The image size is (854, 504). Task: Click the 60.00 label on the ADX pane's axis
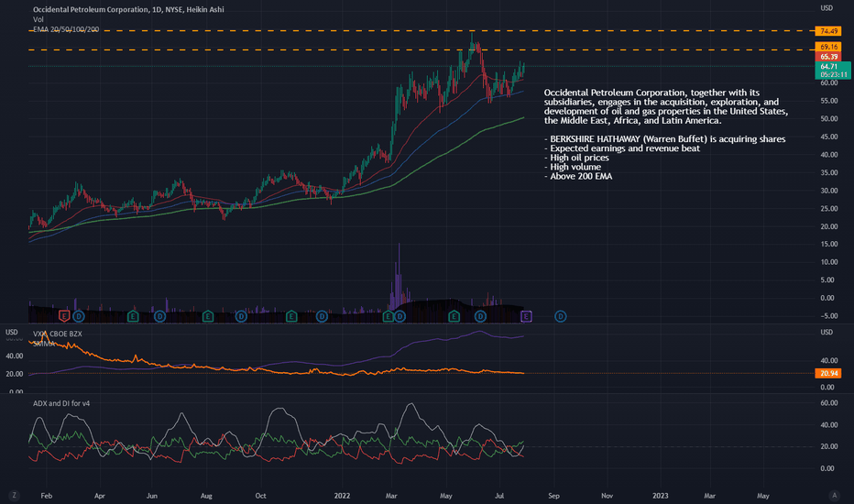(x=828, y=403)
